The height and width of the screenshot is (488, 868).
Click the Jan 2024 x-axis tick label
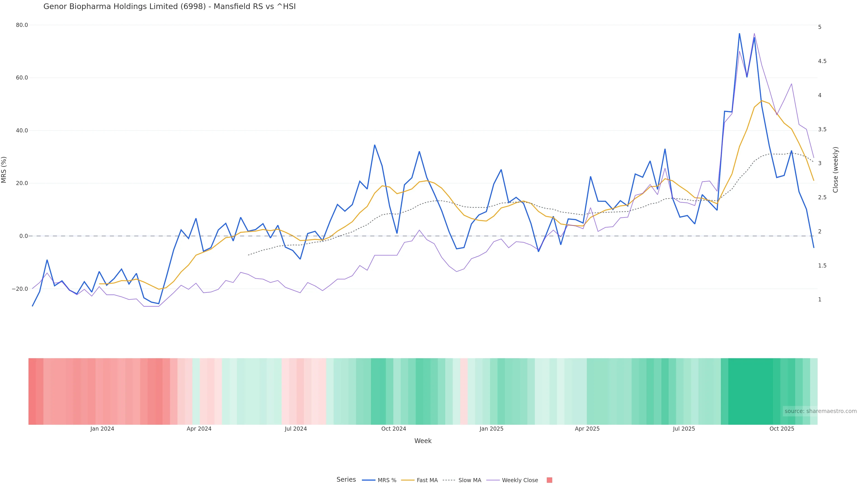click(x=102, y=429)
